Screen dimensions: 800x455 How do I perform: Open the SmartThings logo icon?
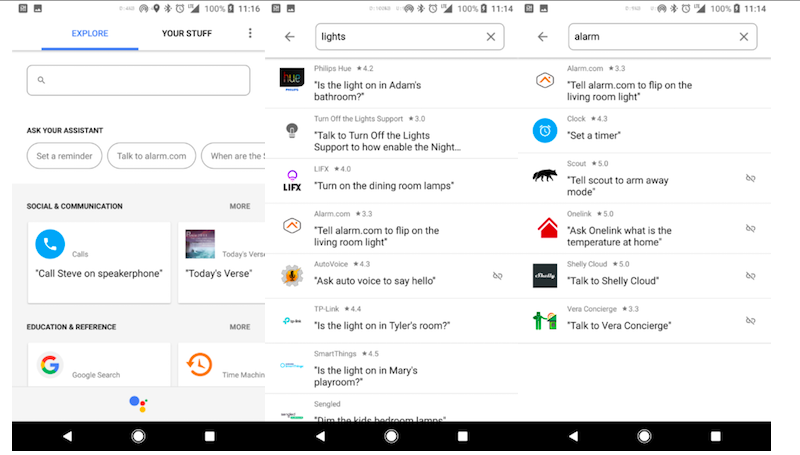292,365
